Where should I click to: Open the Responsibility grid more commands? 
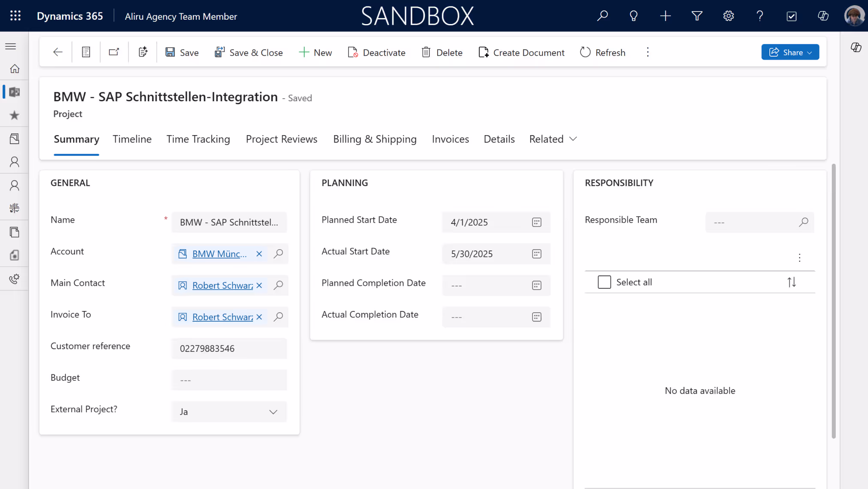coord(799,258)
